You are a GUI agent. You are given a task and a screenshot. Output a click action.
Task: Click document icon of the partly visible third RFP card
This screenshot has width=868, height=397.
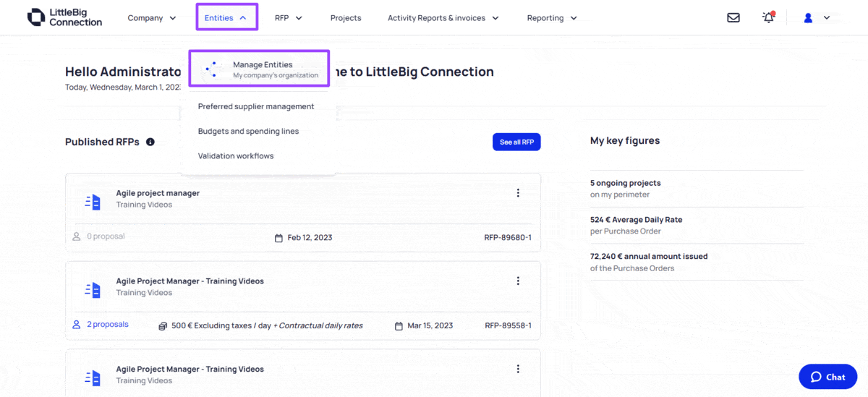(x=93, y=377)
